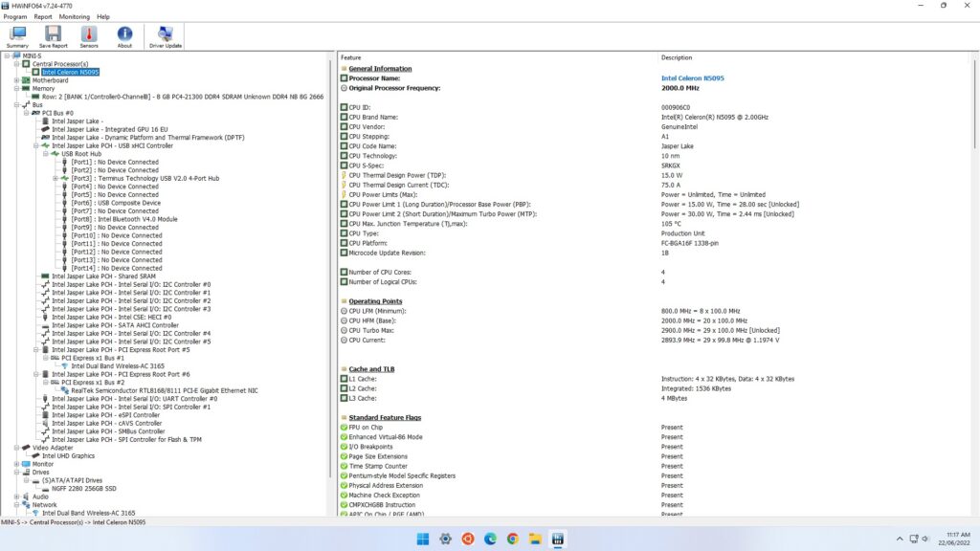Open Google Chrome from the taskbar
Viewport: 980px width, 551px height.
pyautogui.click(x=513, y=539)
